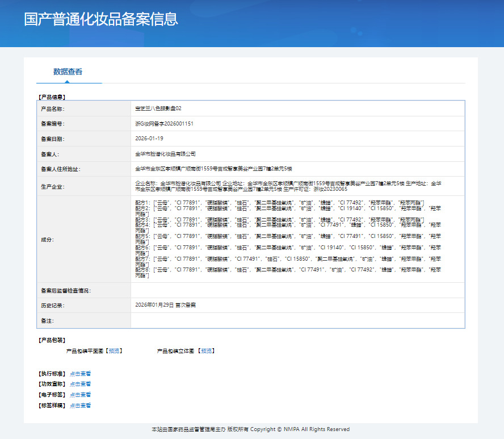The width and height of the screenshot is (504, 439).
Task: Click the 配方6 ingredient line
Action: (288, 250)
